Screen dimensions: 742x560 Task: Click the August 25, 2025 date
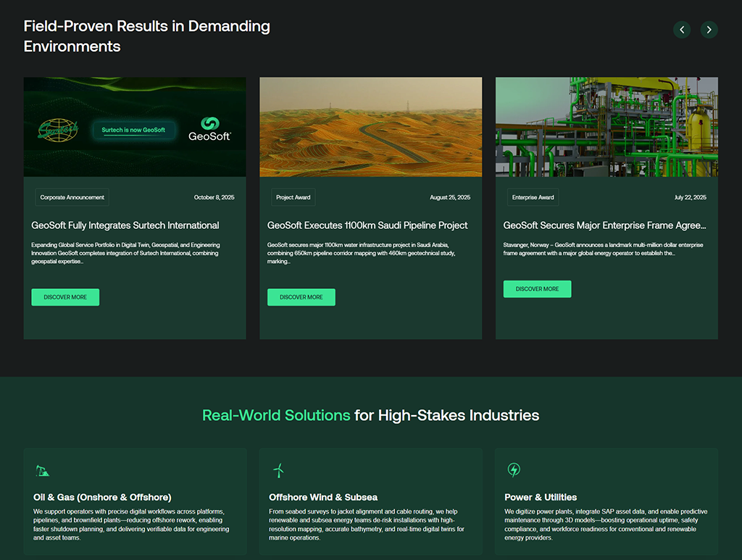click(x=450, y=197)
